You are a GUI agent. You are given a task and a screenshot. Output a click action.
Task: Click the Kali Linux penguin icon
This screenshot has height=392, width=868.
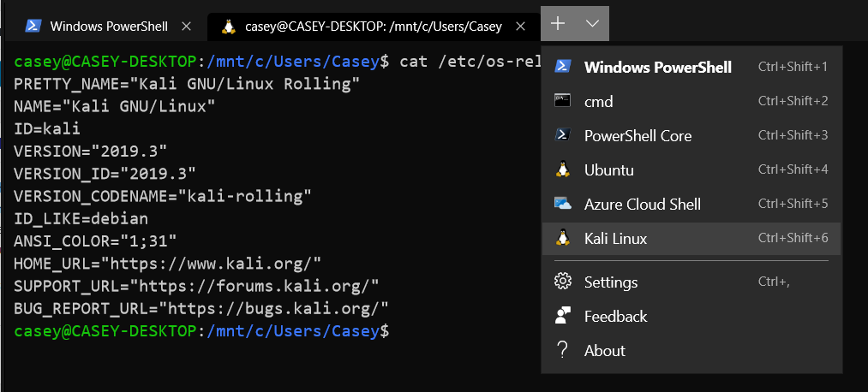(563, 238)
